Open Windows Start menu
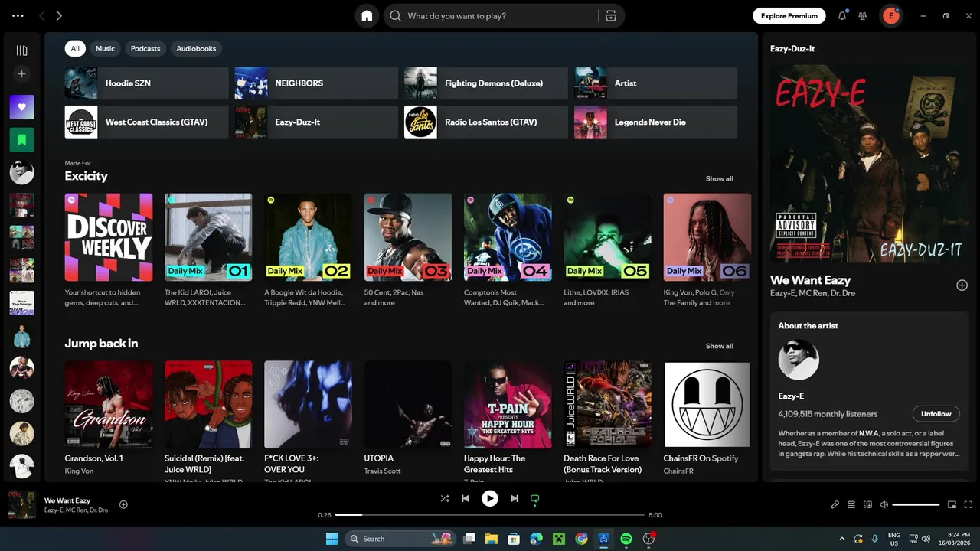Screen dimensions: 980x551 pos(332,539)
